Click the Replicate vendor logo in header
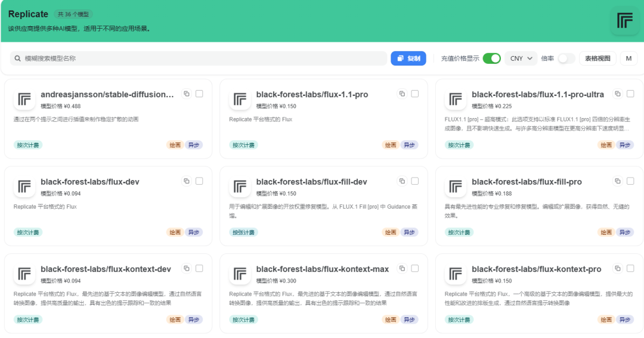This screenshot has width=644, height=338. click(625, 20)
